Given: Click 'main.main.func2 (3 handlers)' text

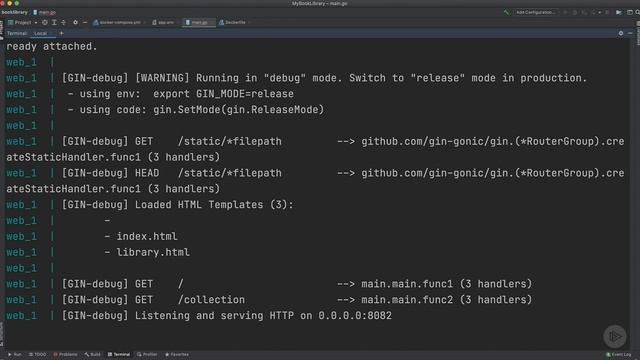Looking at the screenshot, I should (x=447, y=300).
